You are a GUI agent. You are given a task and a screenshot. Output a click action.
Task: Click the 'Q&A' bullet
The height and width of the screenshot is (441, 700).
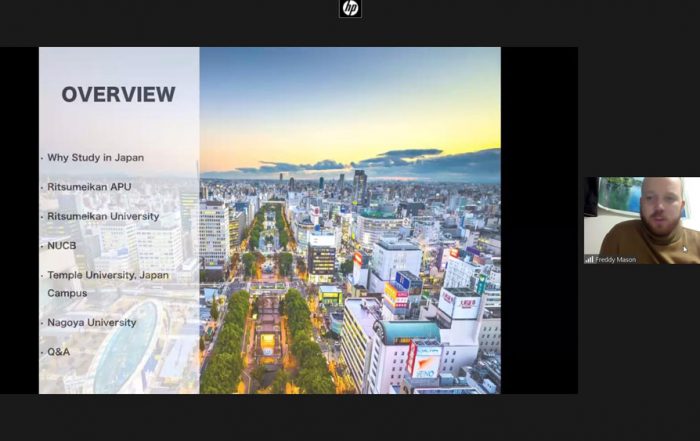(x=58, y=352)
